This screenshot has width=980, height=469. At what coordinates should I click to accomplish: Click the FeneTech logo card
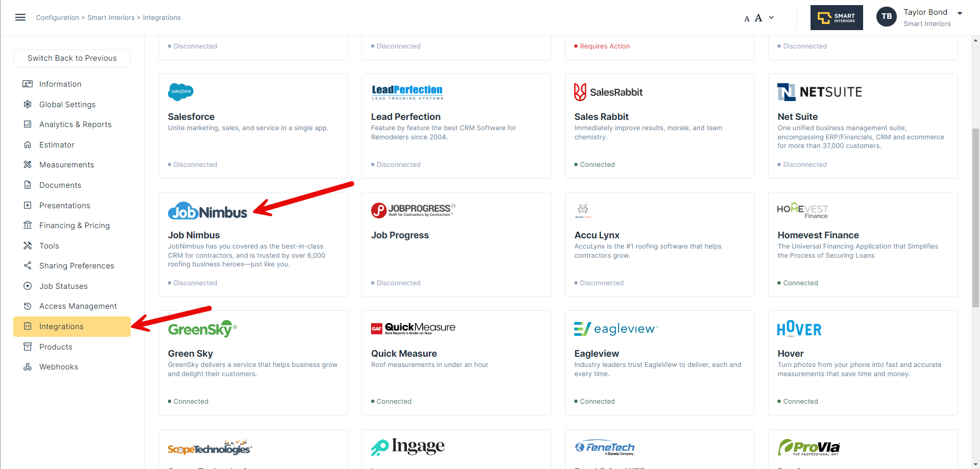604,448
